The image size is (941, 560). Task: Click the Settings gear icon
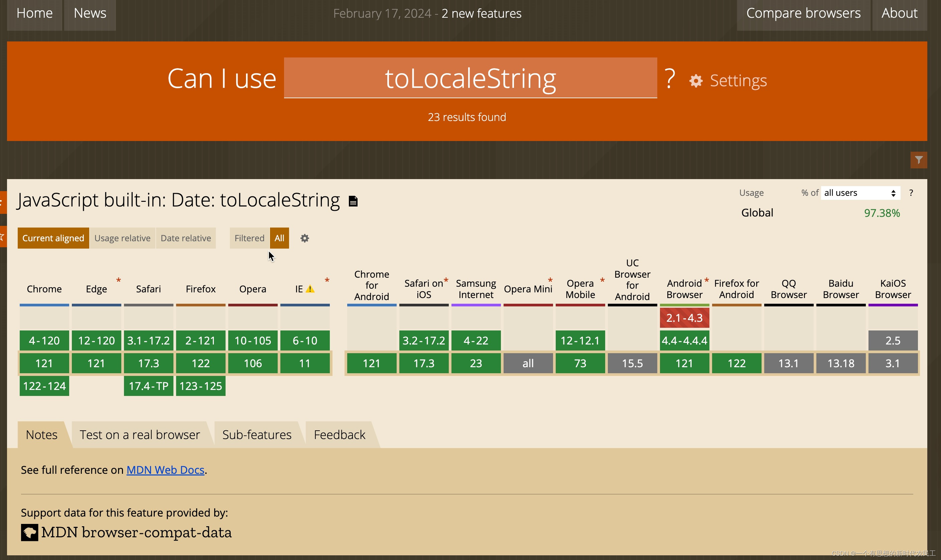pos(696,80)
